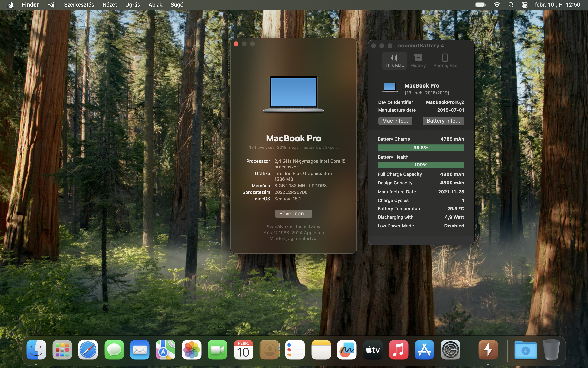Open Szabályozási tanúsítvány link

[293, 227]
